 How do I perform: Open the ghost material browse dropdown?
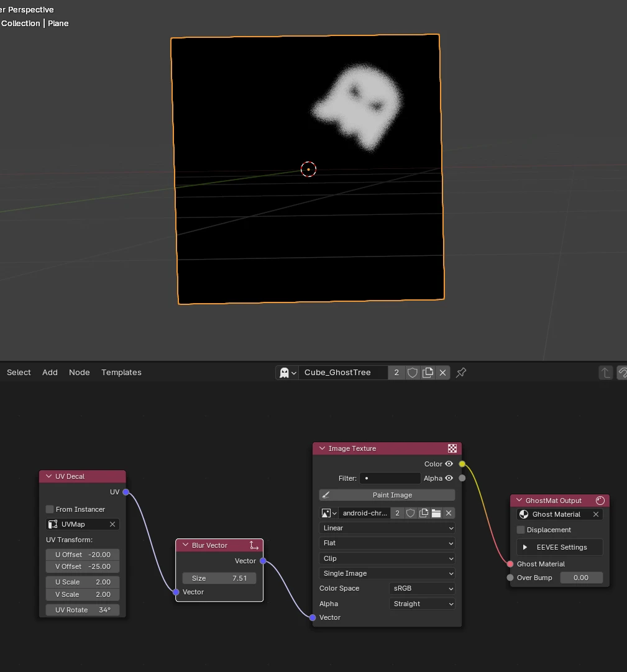288,373
